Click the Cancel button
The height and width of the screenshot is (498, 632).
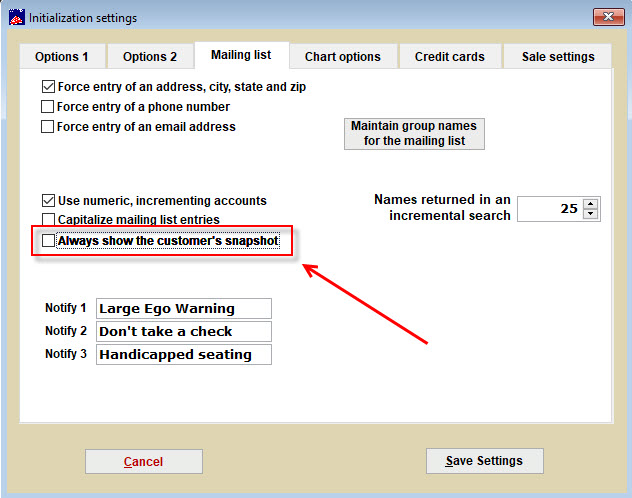144,461
